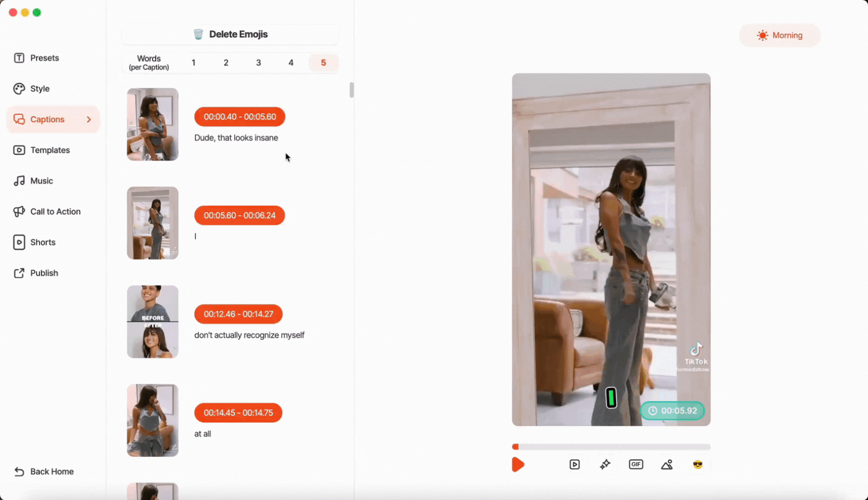This screenshot has height=500, width=868.
Task: Select thumbnail for 'Dude, that looks insane'
Action: [x=152, y=125]
